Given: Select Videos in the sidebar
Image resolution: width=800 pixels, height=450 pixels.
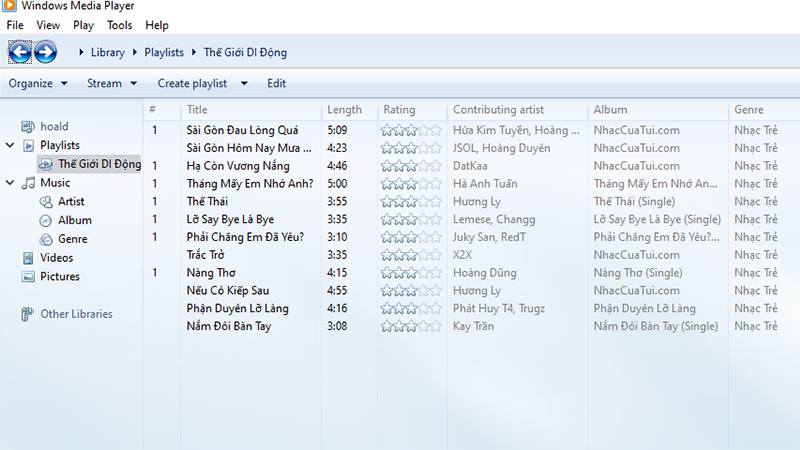Looking at the screenshot, I should pyautogui.click(x=57, y=258).
